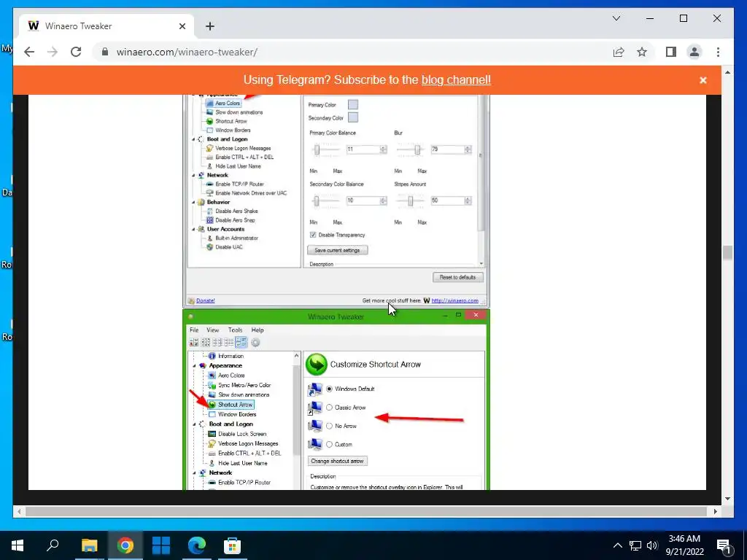
Task: Open Chrome's three-dot menu
Action: tap(718, 52)
